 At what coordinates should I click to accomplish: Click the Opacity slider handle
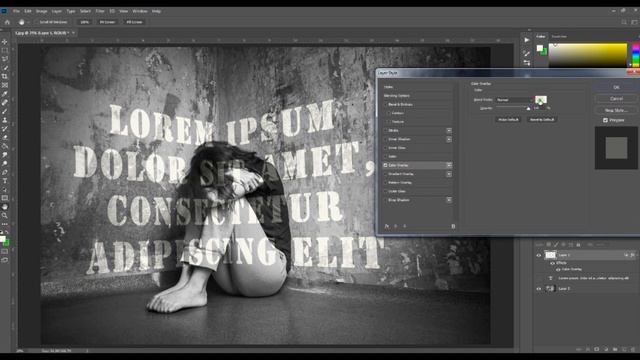(528, 109)
